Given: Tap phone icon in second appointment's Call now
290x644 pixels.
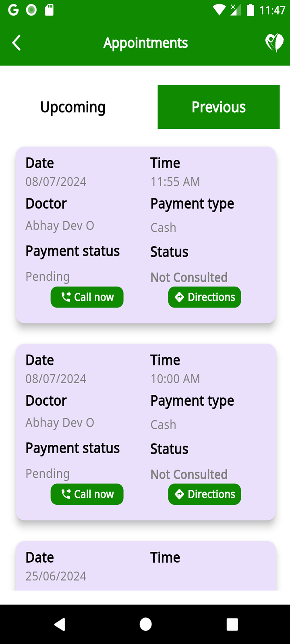Looking at the screenshot, I should (x=66, y=494).
